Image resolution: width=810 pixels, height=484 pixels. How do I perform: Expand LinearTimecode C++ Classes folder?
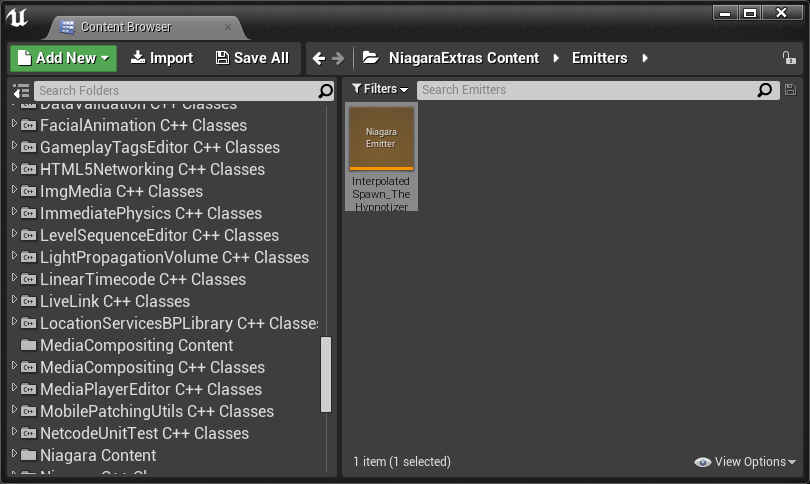click(14, 277)
